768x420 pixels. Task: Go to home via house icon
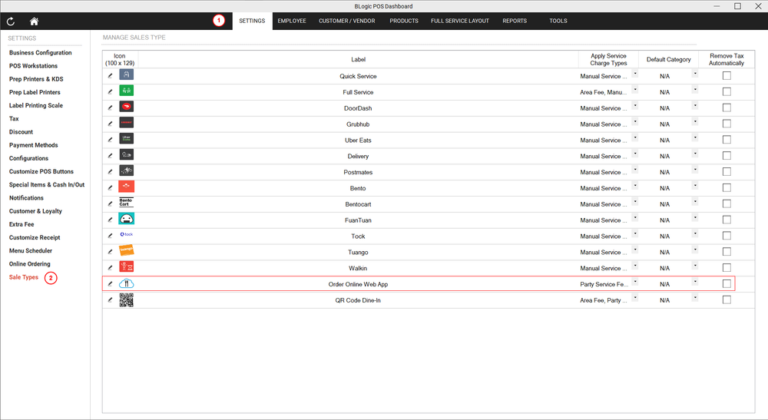tap(34, 21)
